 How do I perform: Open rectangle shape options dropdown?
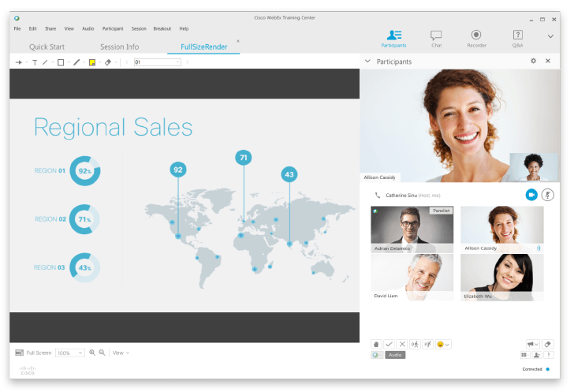(69, 62)
